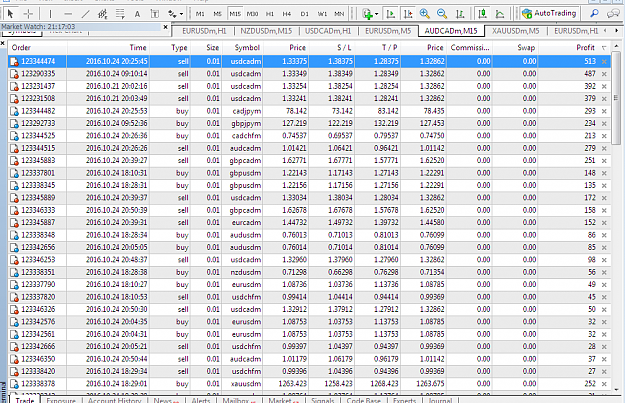
Task: Click the trade list scroll down arrow
Action: pyautogui.click(x=616, y=390)
